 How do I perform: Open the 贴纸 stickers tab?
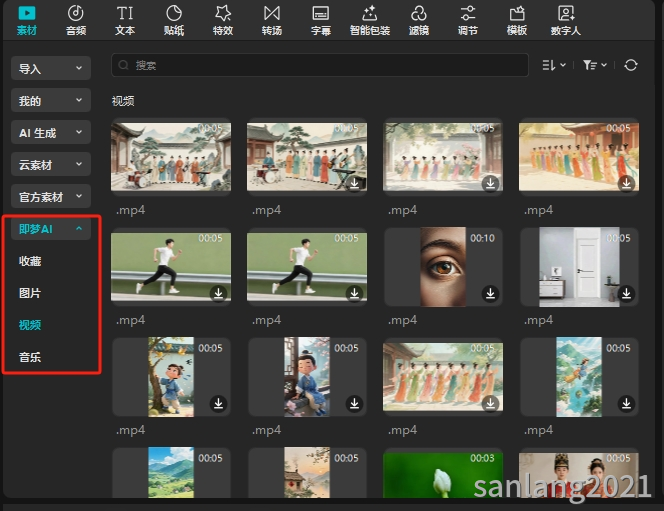point(174,20)
